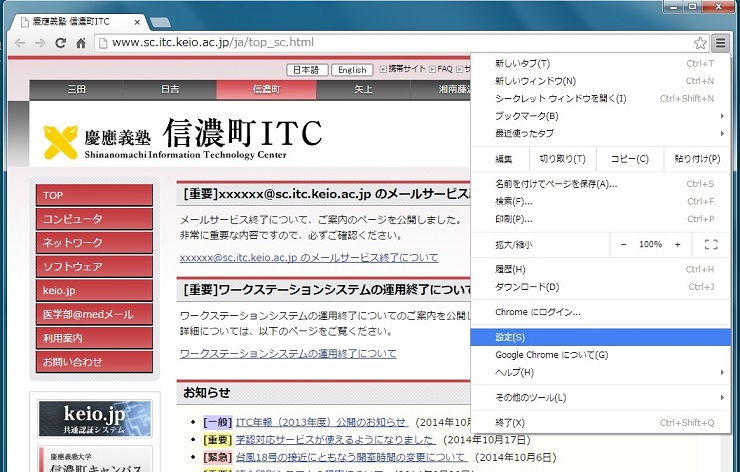
Task: Zoom out with the minus button
Action: pos(623,244)
